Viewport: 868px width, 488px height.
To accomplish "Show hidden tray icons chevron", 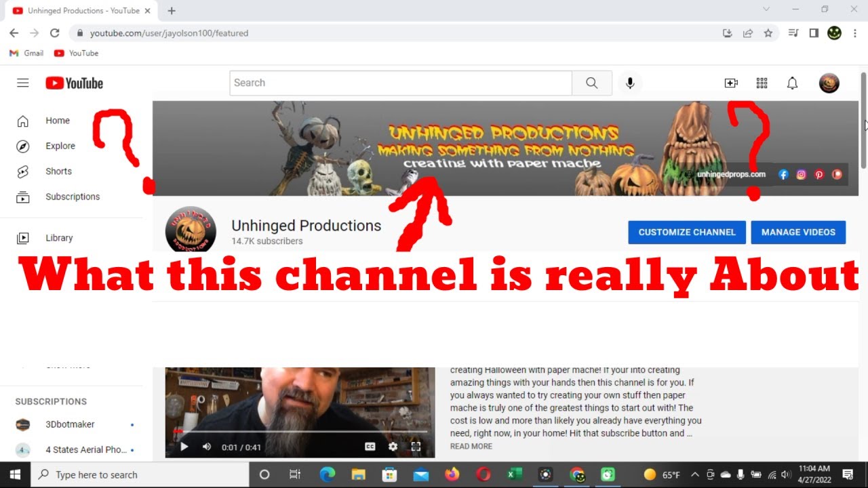I will click(x=694, y=474).
